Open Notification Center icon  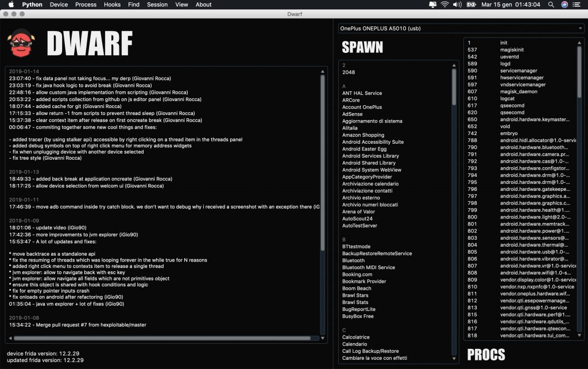[x=577, y=5]
